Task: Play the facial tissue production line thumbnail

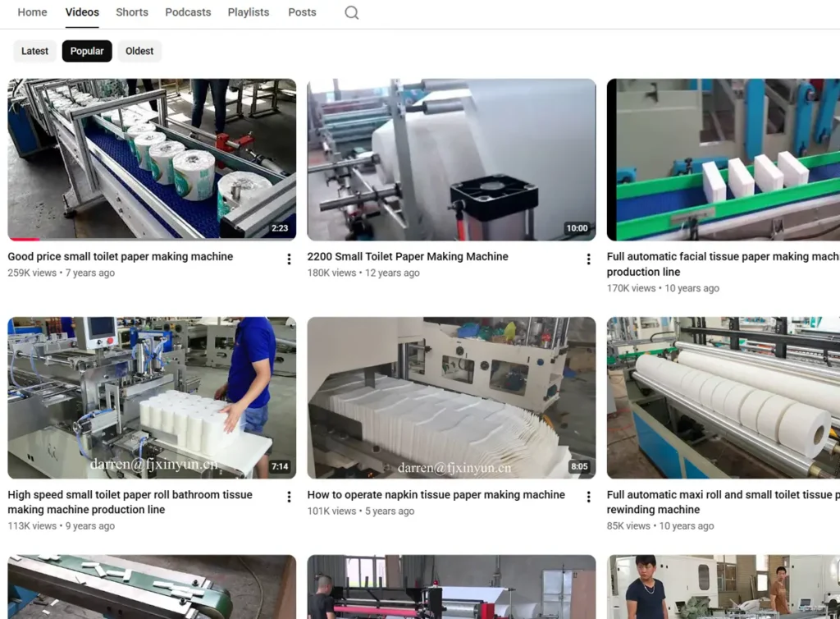Action: 724,160
